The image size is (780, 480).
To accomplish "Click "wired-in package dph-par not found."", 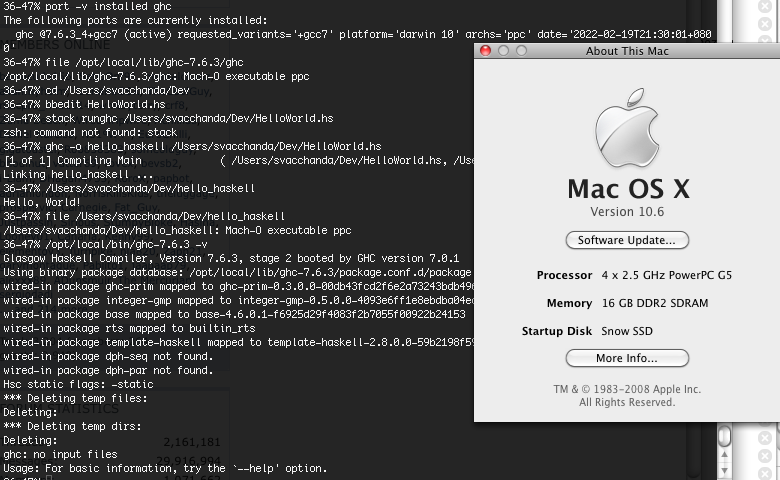I will coord(108,370).
